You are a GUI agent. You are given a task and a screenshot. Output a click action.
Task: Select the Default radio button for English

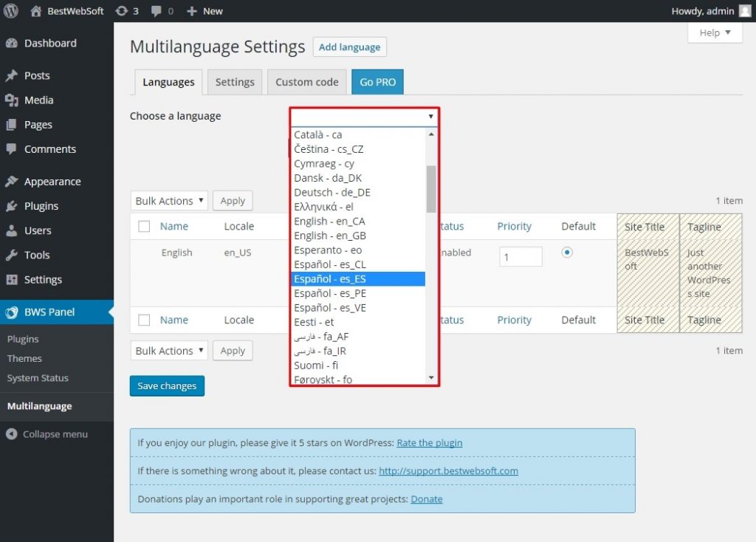tap(566, 252)
